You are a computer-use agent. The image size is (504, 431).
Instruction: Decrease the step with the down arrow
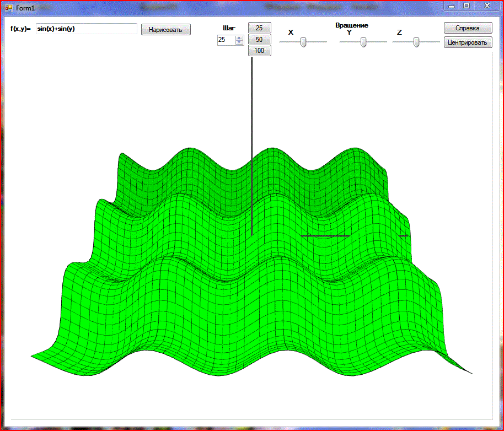tap(239, 42)
